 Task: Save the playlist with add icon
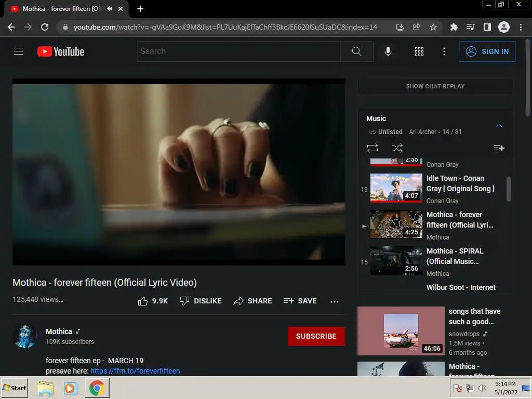pos(499,148)
